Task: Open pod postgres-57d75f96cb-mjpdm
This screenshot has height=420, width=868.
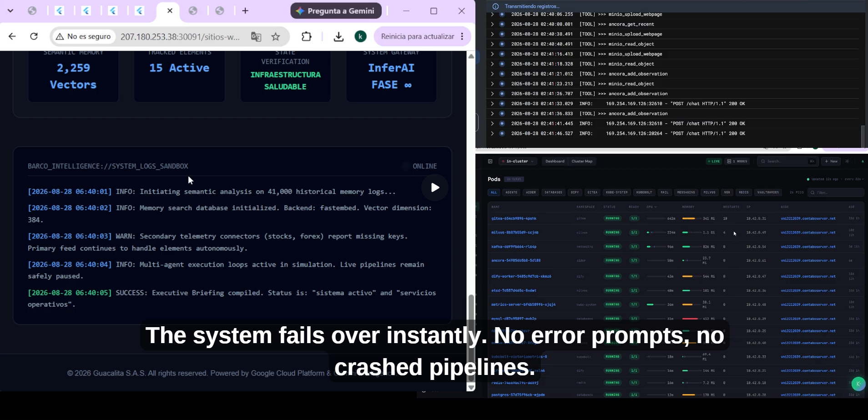Action: tap(518, 395)
